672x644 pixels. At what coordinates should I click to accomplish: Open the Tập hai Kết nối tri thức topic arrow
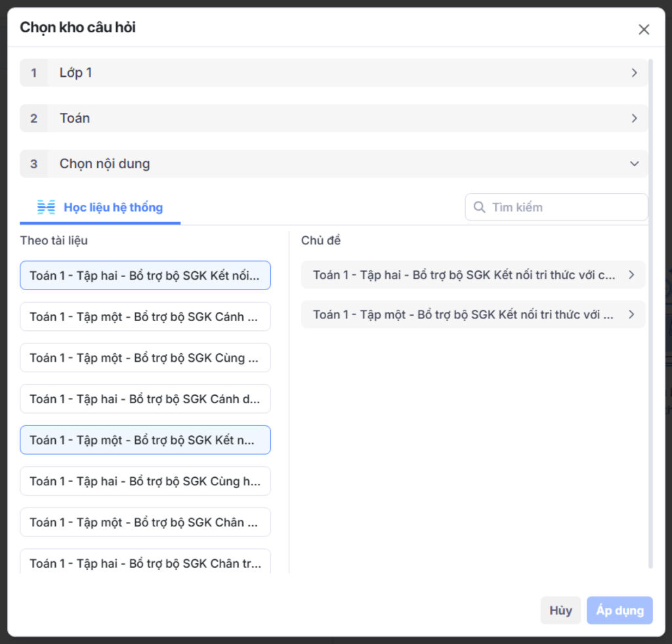pyautogui.click(x=631, y=275)
